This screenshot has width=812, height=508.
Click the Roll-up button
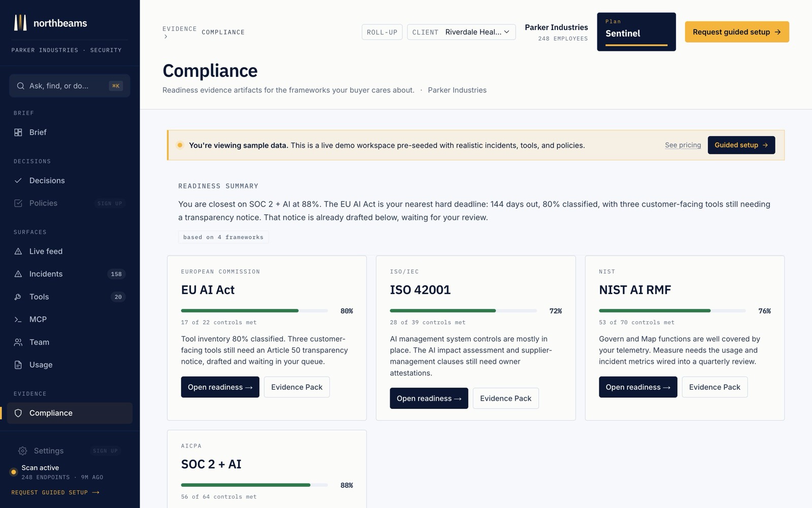382,32
